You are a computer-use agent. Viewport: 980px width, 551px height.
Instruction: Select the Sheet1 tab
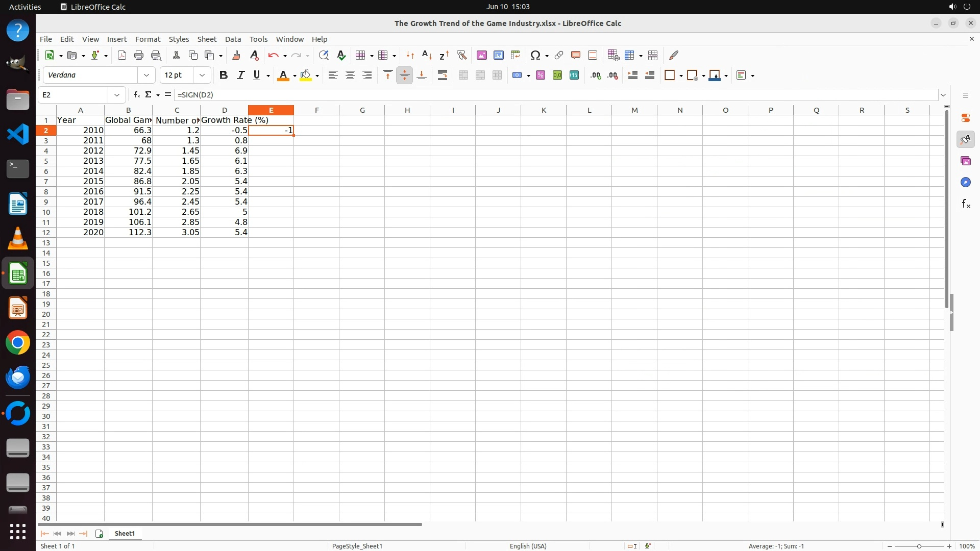(x=125, y=534)
